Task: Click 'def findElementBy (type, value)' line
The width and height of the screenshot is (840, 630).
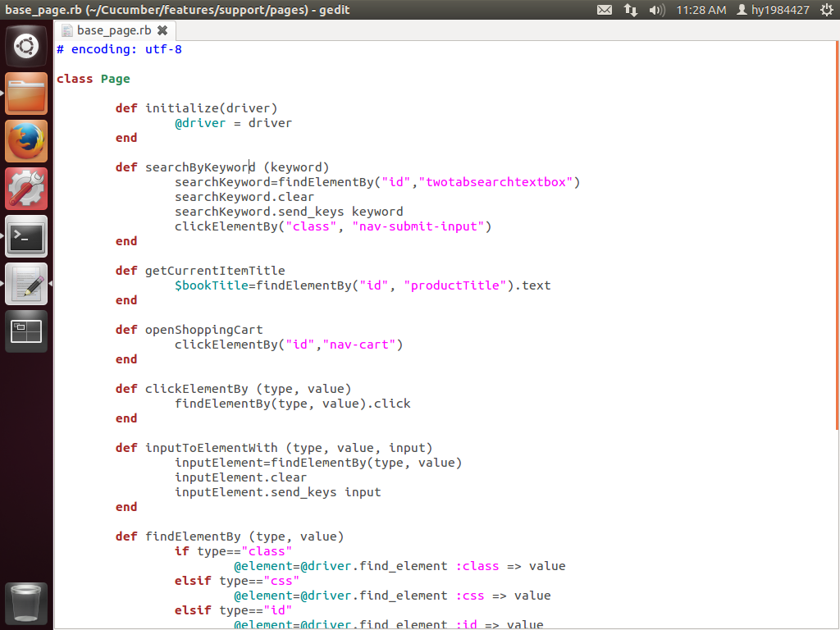Action: point(230,536)
